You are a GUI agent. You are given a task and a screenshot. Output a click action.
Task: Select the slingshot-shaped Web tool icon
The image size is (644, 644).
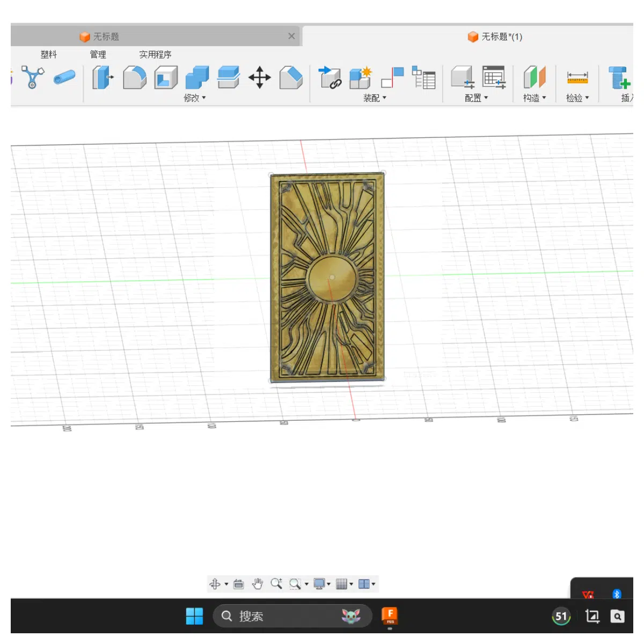coord(32,77)
